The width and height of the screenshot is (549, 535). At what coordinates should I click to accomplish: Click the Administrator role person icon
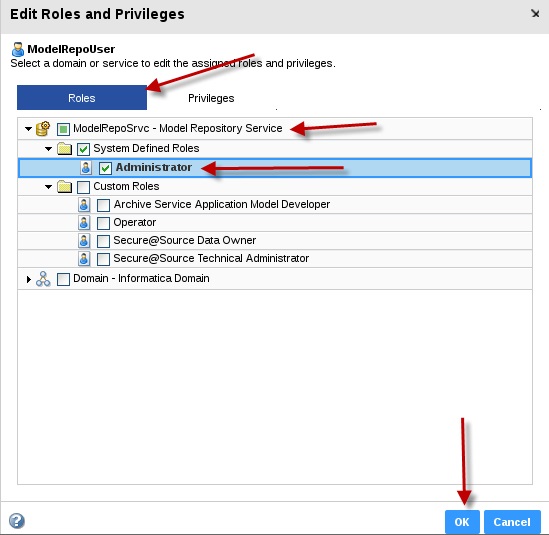tap(85, 168)
